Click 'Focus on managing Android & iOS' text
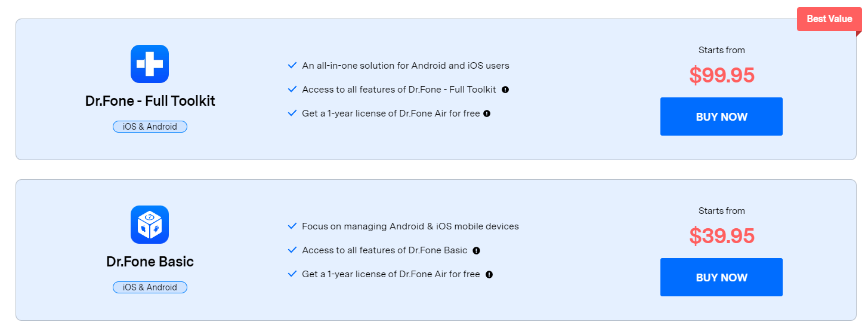868x325 pixels. pyautogui.click(x=410, y=226)
